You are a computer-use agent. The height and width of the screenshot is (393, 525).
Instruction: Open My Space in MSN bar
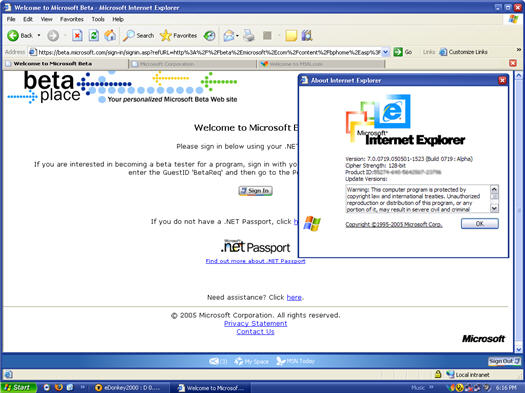pos(251,361)
